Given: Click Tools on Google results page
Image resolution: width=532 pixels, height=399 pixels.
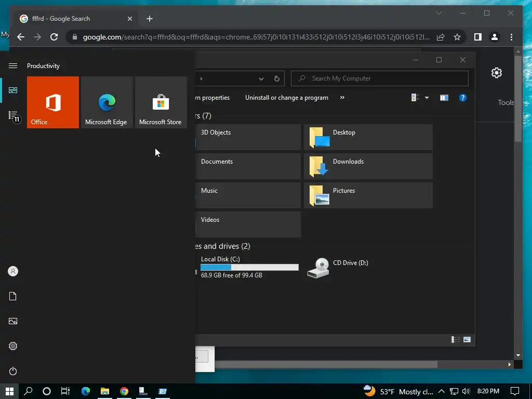Looking at the screenshot, I should (506, 102).
